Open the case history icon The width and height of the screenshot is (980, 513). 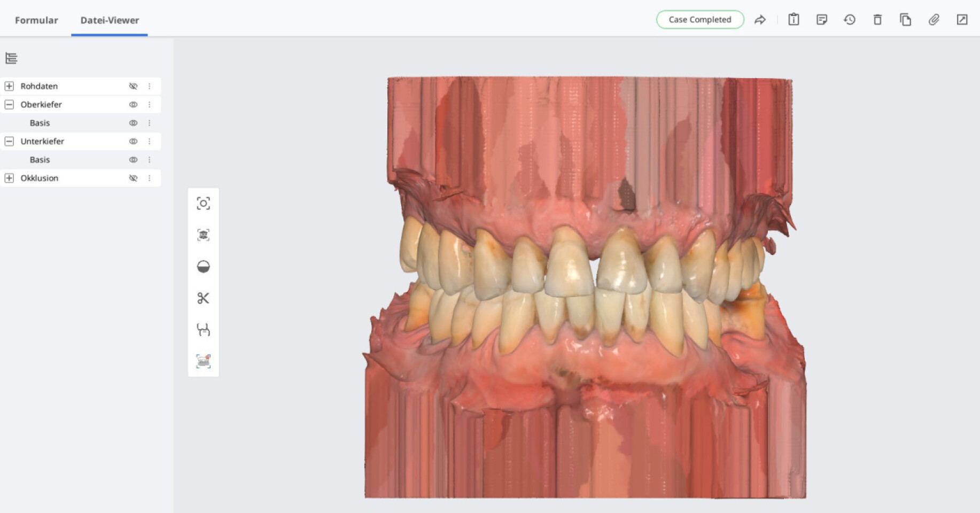850,20
